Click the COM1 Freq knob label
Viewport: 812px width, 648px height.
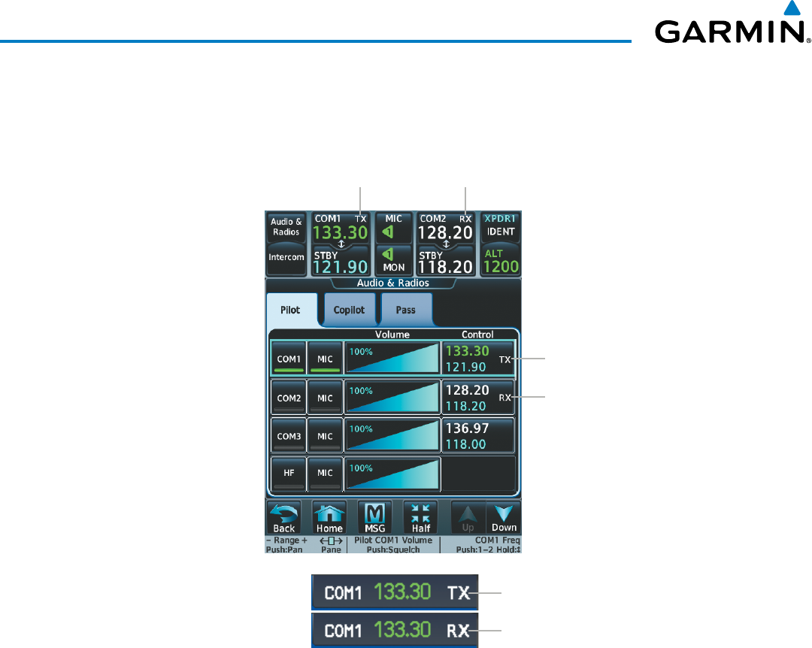488,545
